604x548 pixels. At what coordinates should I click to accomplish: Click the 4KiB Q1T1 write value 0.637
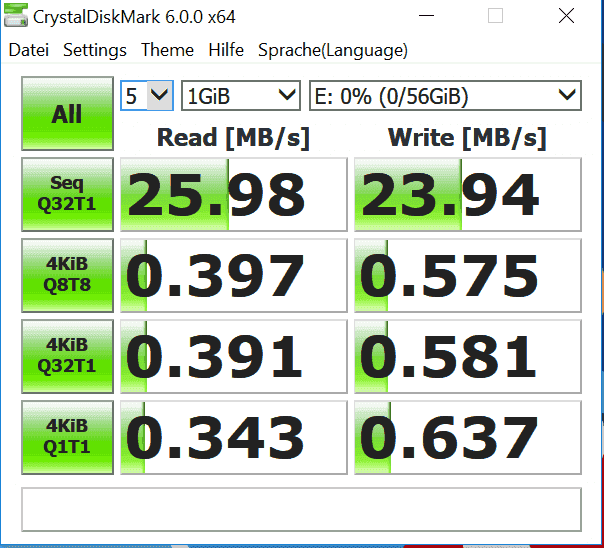(468, 437)
